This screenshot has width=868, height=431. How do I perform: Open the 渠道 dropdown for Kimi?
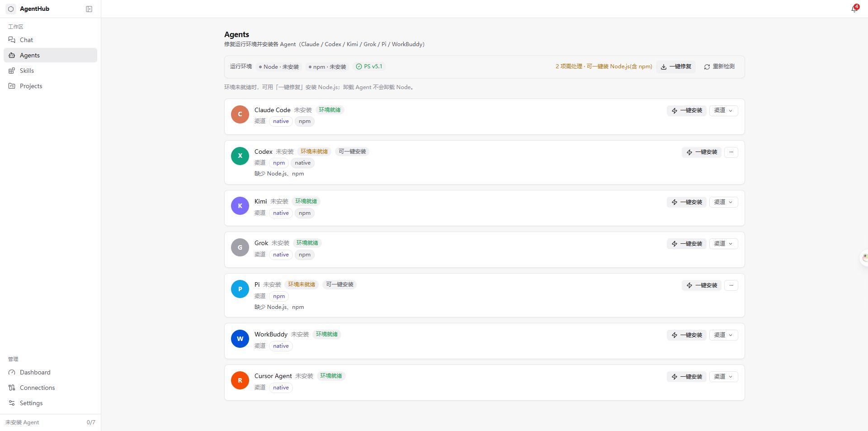723,202
